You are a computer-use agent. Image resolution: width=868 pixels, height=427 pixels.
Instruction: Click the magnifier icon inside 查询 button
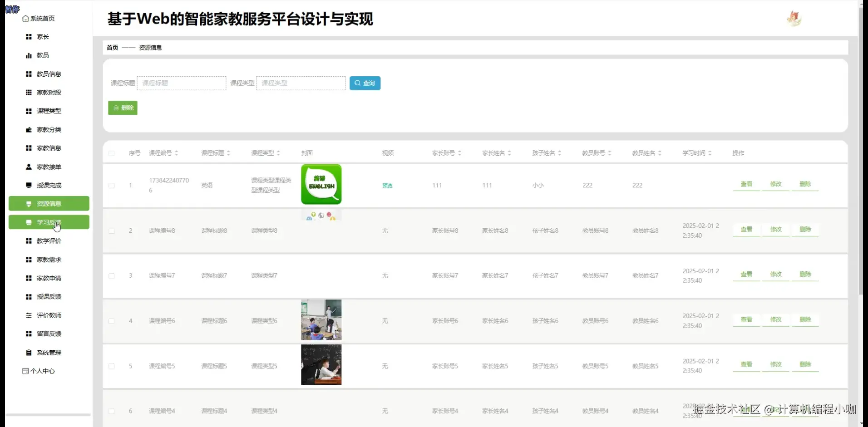click(358, 83)
